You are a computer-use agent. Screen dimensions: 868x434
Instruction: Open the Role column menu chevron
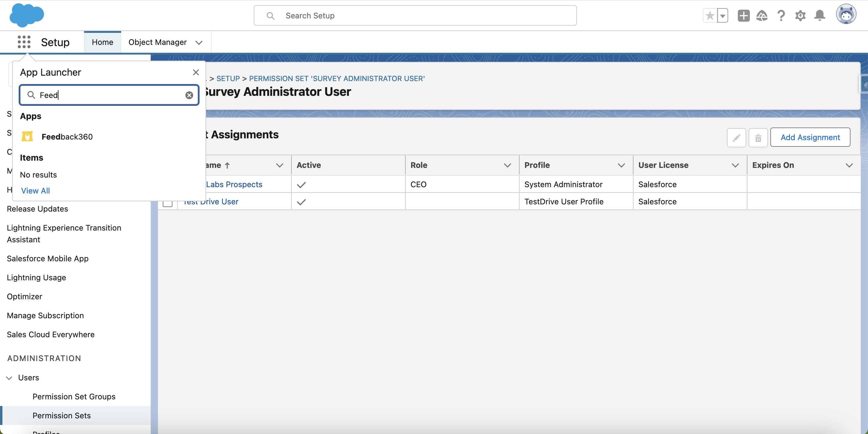(x=508, y=165)
